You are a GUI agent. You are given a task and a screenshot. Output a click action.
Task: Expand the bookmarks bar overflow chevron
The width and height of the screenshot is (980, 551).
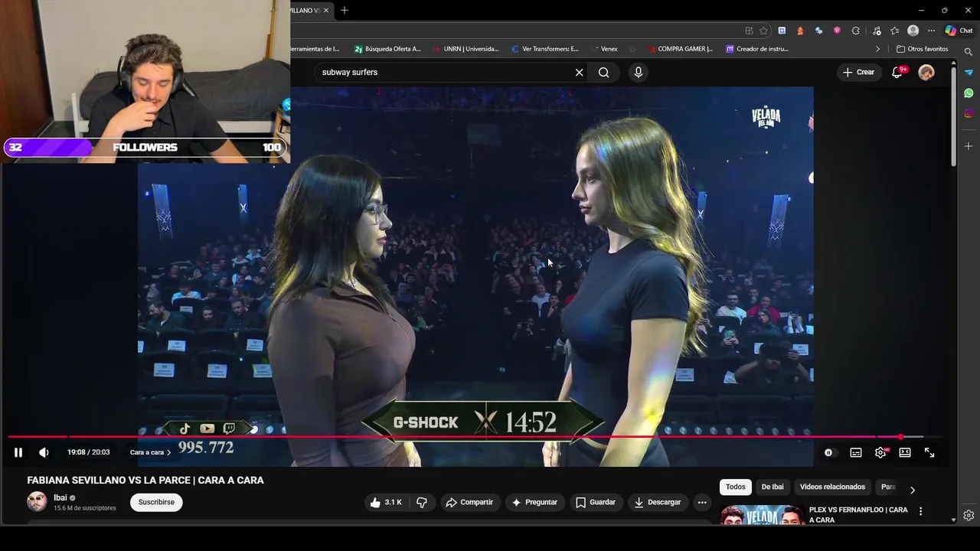pyautogui.click(x=878, y=49)
